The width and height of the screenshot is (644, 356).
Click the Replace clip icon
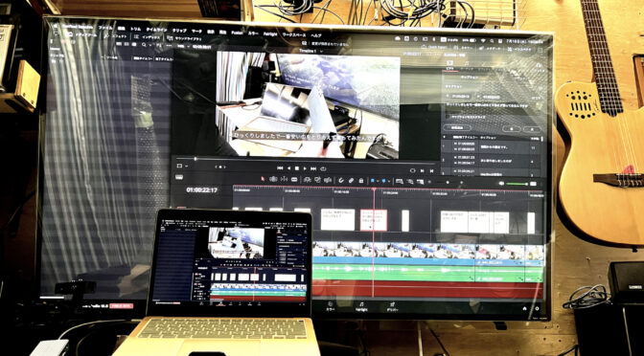coord(328,180)
